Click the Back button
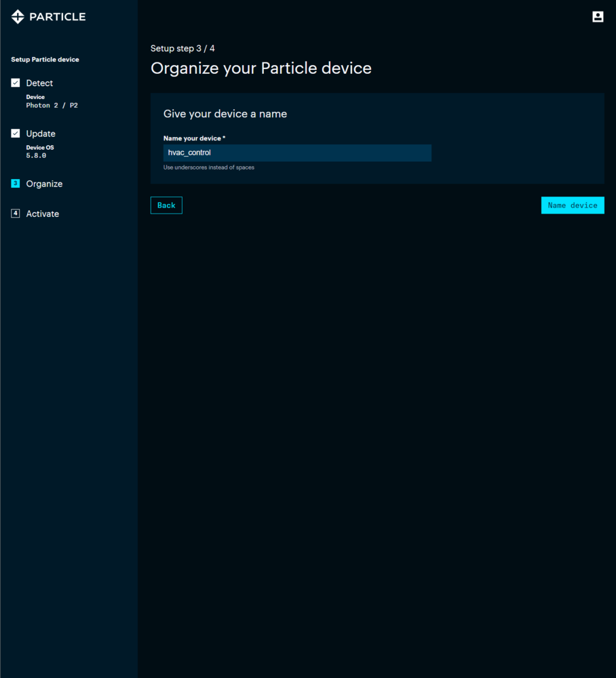The height and width of the screenshot is (678, 616). (166, 205)
